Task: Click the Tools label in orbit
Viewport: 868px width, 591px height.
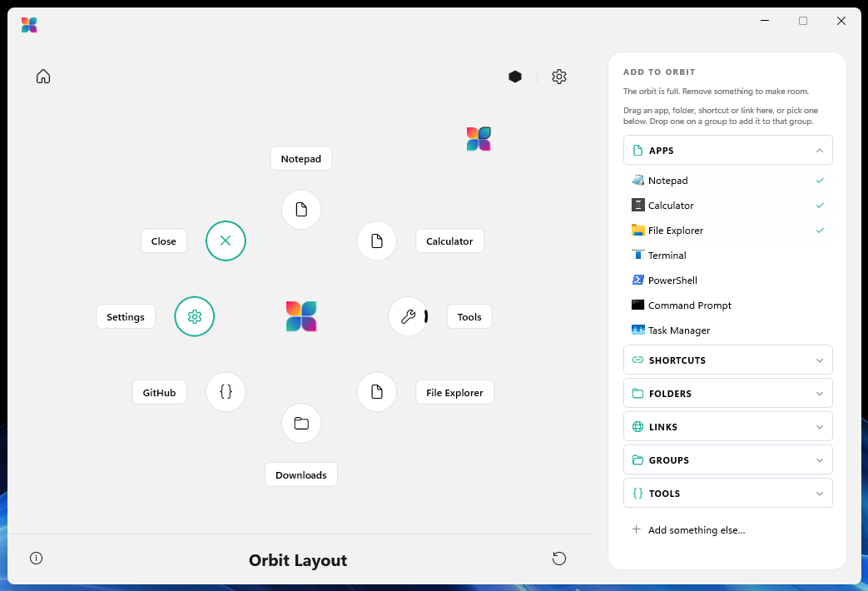Action: [x=469, y=317]
